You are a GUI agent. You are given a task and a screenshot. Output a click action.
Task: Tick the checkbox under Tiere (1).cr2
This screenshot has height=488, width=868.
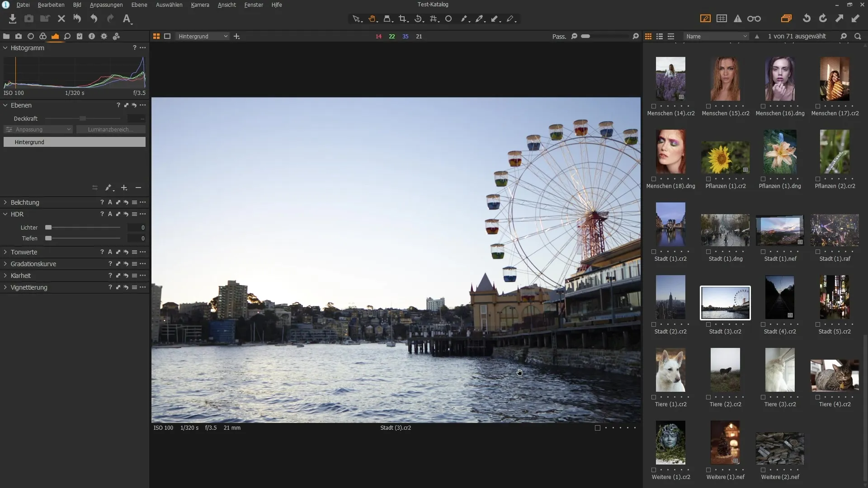click(654, 397)
